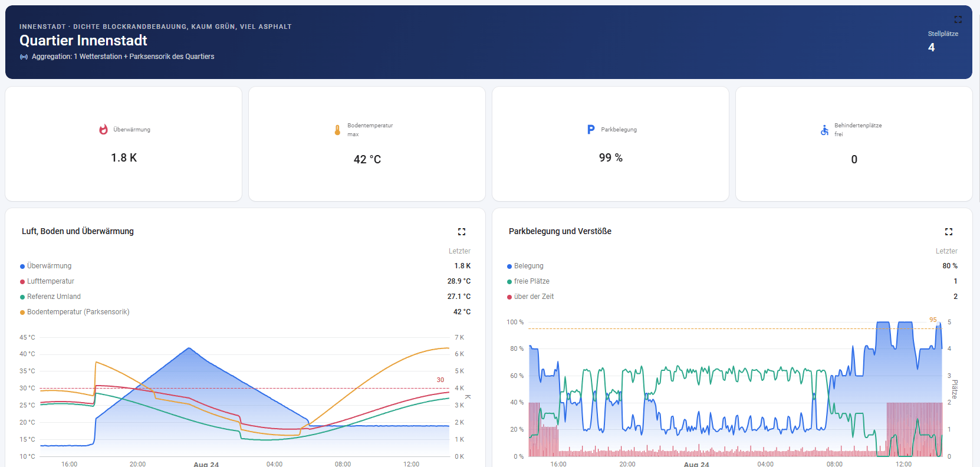This screenshot has width=980, height=467.
Task: Toggle Bodentemperatur (Parksensorik) legend series
Action: [x=75, y=312]
